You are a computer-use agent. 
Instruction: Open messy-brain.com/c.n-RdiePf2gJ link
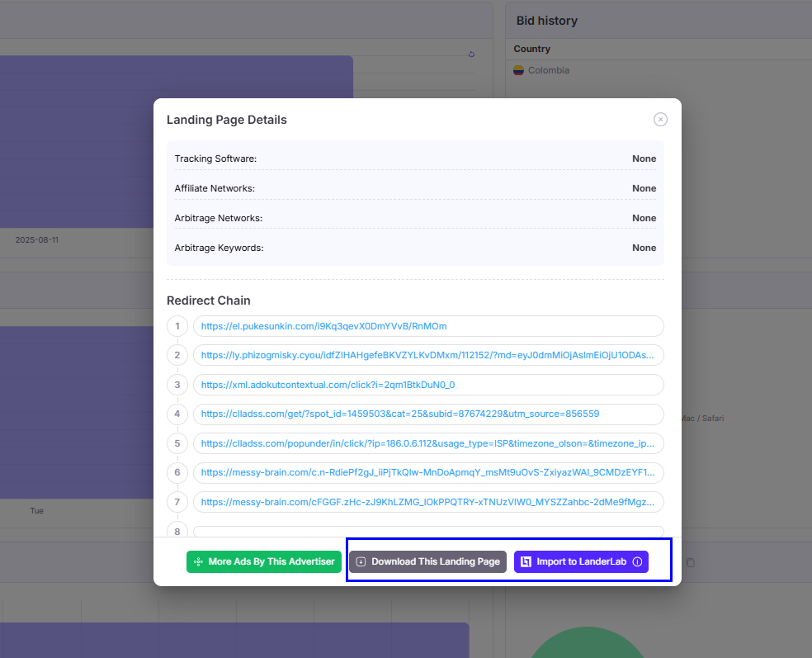tap(427, 472)
